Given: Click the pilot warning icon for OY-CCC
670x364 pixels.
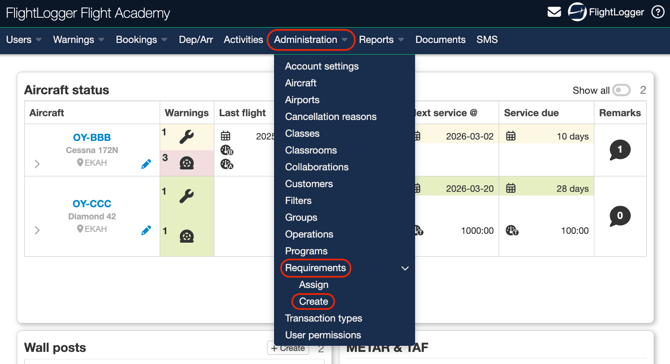Looking at the screenshot, I should click(x=186, y=236).
